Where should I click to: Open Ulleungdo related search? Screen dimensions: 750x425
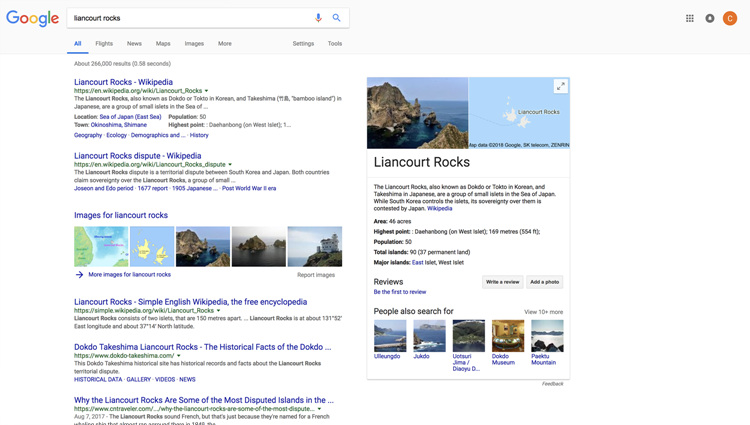tap(390, 339)
